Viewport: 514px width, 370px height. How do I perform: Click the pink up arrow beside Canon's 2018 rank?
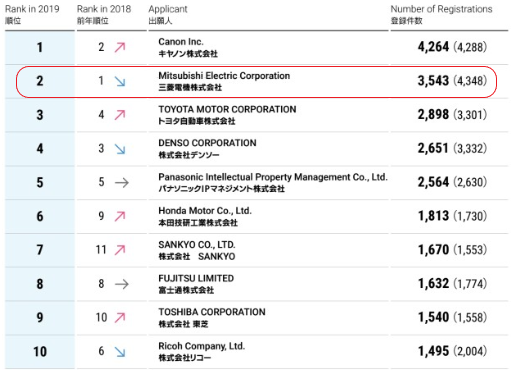point(120,47)
